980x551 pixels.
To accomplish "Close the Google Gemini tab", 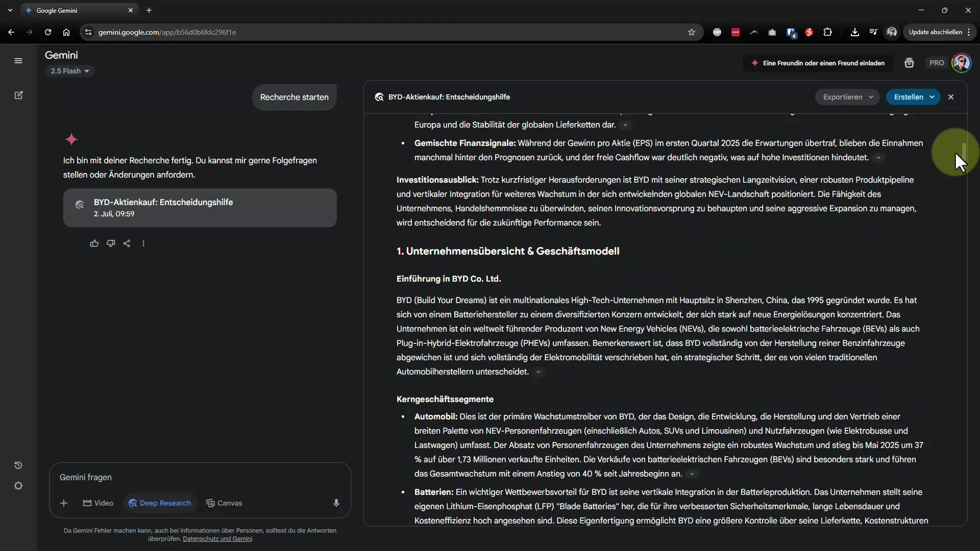I will coord(131,10).
